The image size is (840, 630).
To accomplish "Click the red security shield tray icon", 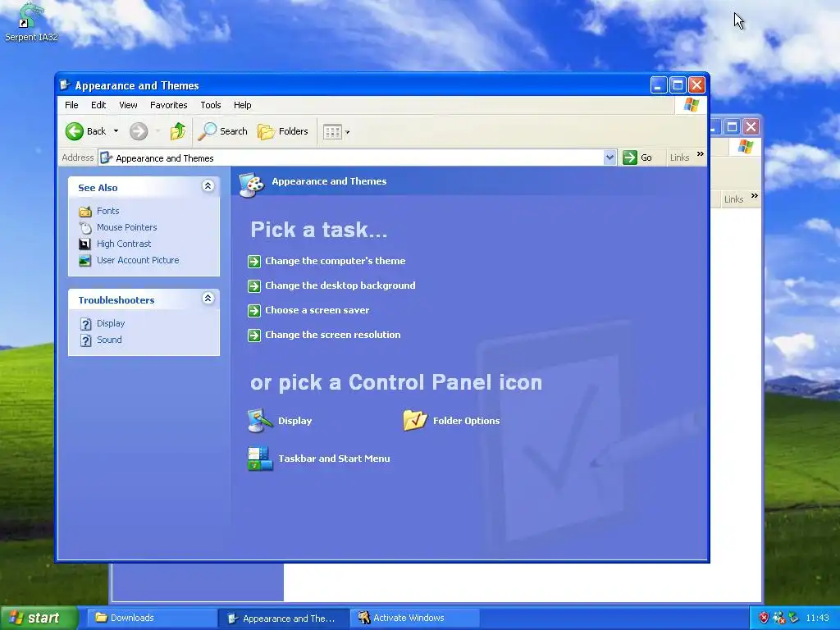I will (764, 618).
